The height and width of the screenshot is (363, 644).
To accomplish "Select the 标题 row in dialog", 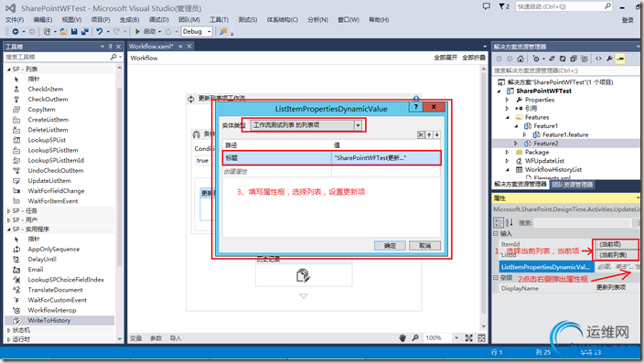I will [332, 158].
